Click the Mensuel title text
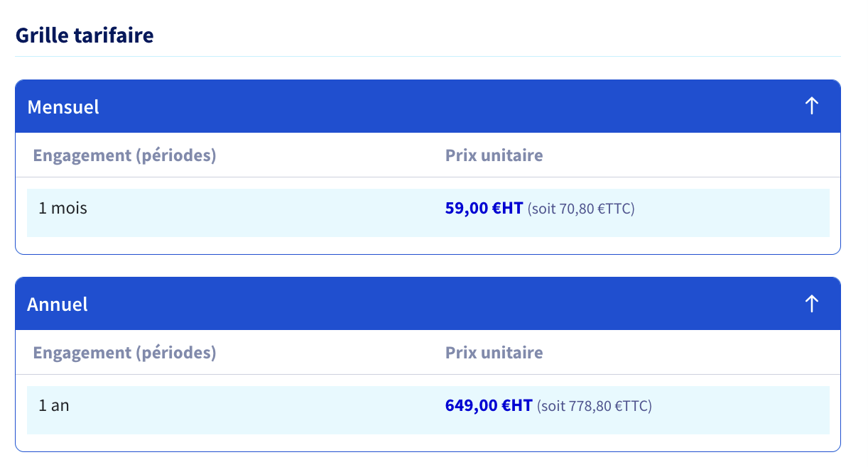This screenshot has width=868, height=467. 63,107
